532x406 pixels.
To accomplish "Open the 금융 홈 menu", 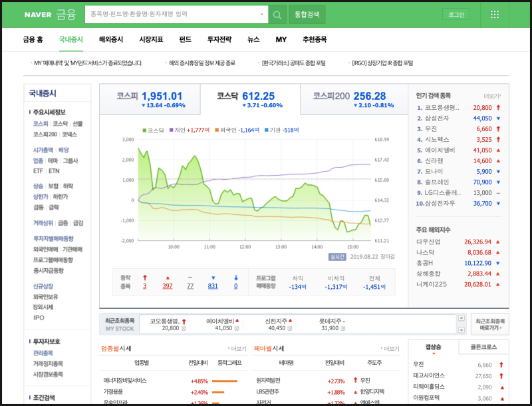I will [33, 39].
